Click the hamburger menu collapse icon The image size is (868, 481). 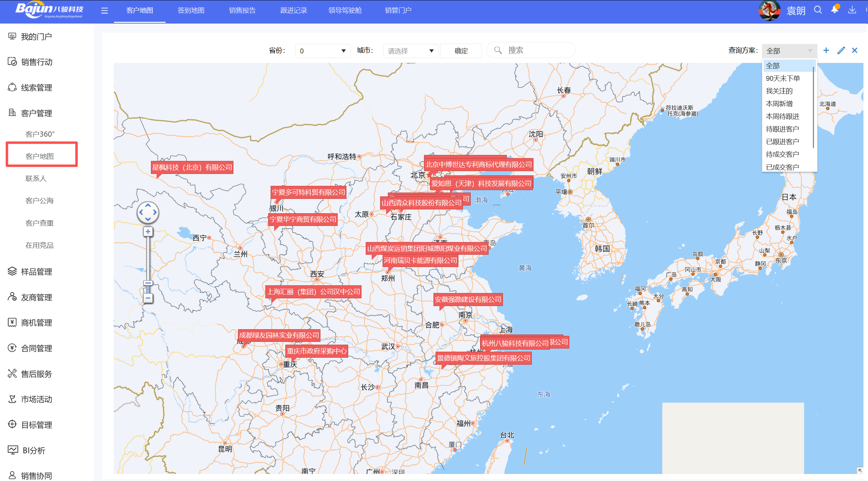[104, 11]
